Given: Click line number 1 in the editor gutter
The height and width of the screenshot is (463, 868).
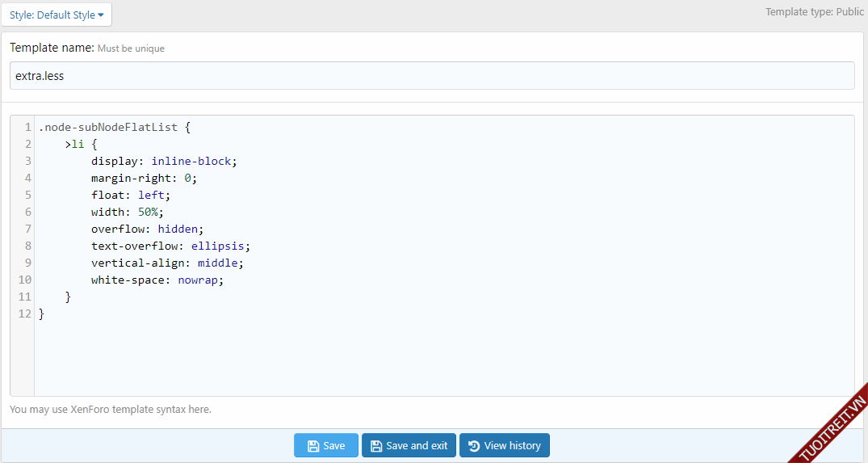Looking at the screenshot, I should click(27, 127).
